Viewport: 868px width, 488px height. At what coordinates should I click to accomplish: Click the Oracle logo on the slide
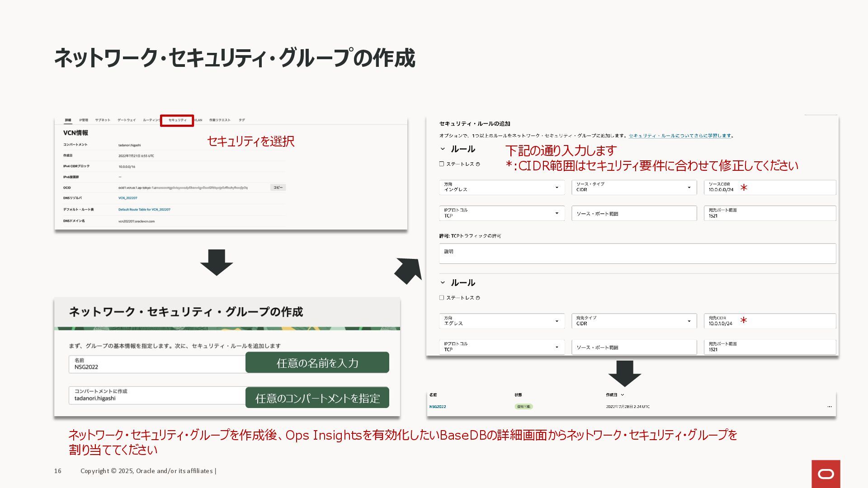(x=826, y=474)
